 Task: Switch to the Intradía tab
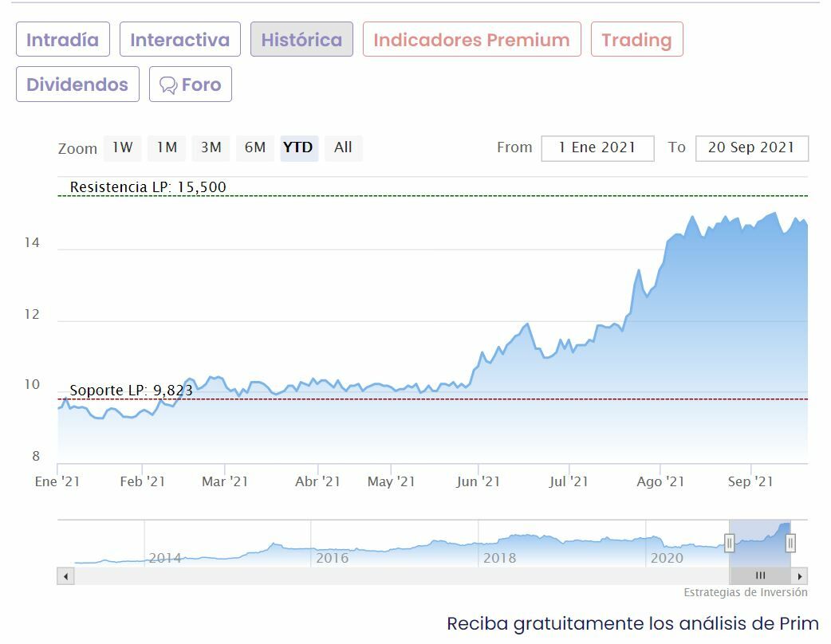coord(62,40)
